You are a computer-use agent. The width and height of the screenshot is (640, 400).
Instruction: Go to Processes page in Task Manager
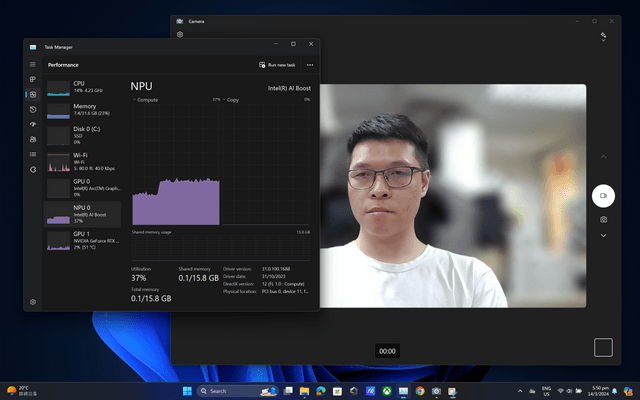pos(33,79)
